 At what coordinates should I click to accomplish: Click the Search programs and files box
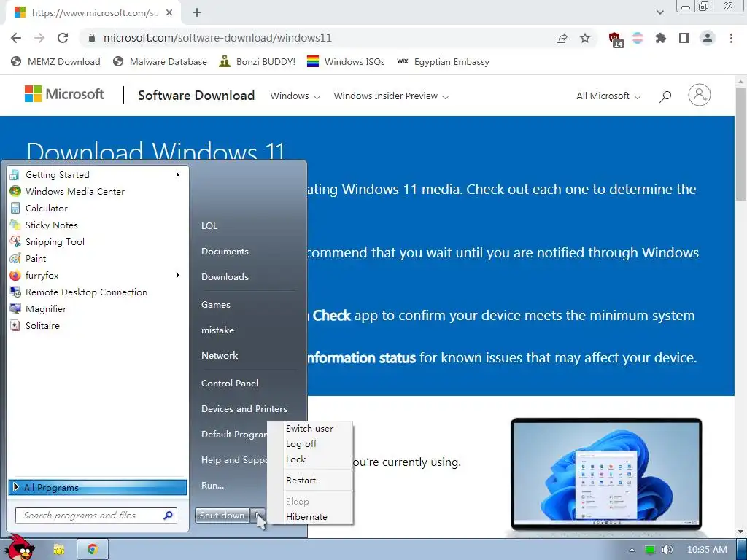click(96, 516)
